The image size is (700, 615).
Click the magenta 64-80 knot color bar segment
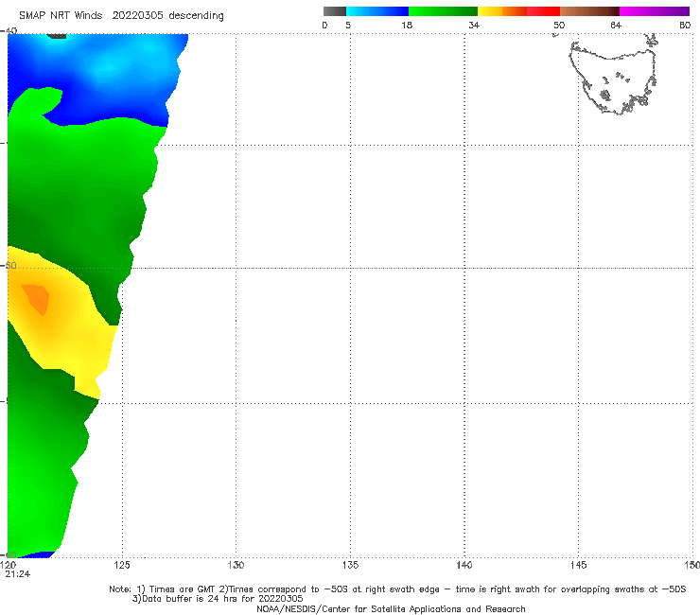coord(655,11)
